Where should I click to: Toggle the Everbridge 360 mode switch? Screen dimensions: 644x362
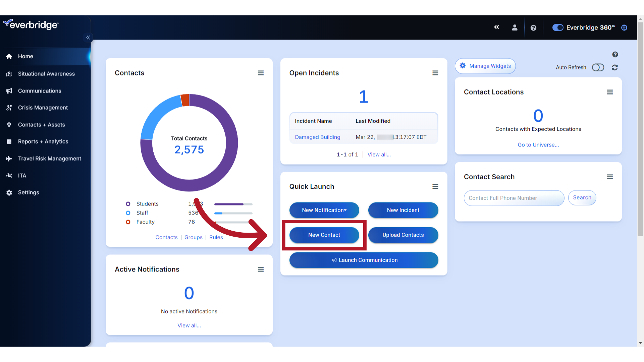(557, 27)
